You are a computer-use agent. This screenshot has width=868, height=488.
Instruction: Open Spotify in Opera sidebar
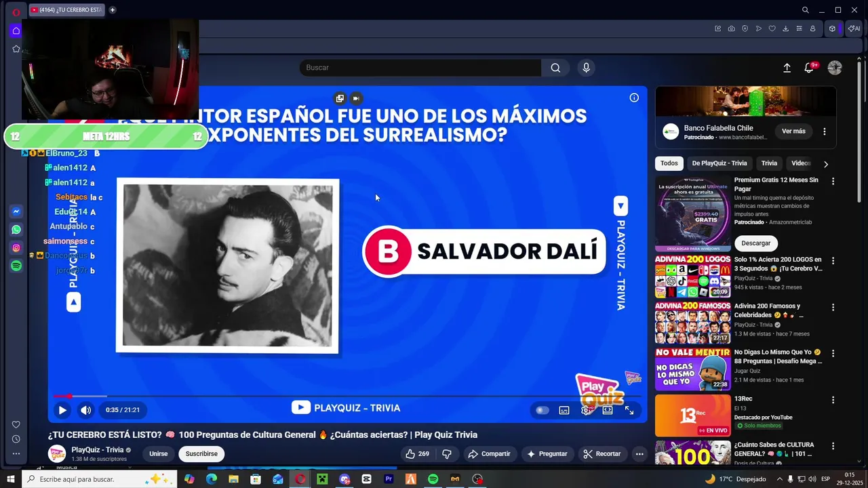coord(16,266)
